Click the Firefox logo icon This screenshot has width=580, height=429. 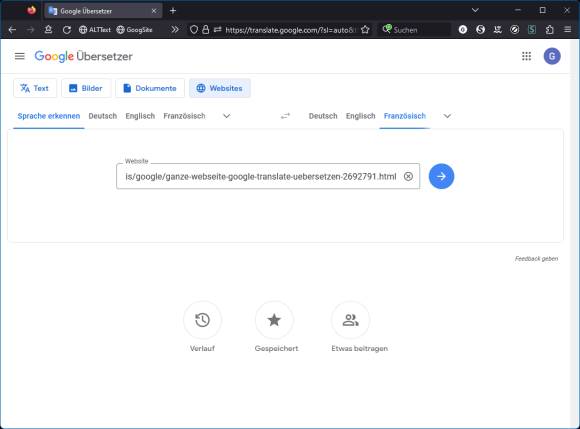coord(31,10)
